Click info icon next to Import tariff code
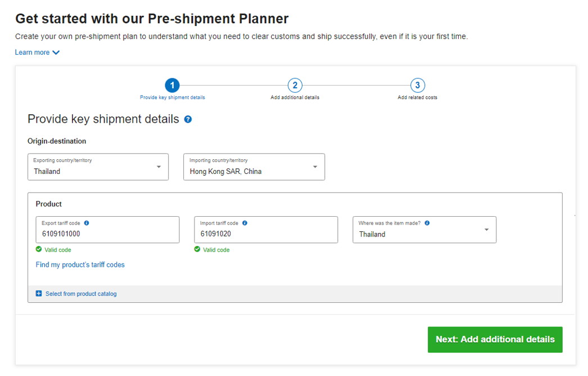 [245, 223]
